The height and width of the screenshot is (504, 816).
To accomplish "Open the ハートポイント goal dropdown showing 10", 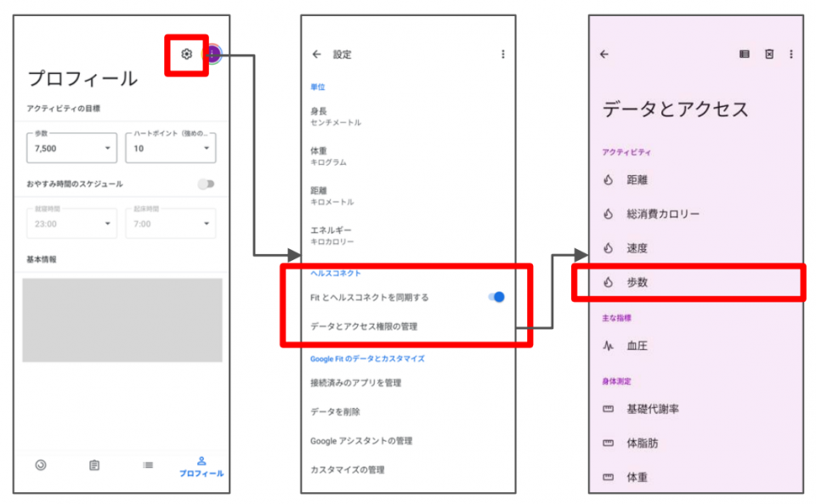I will point(171,148).
